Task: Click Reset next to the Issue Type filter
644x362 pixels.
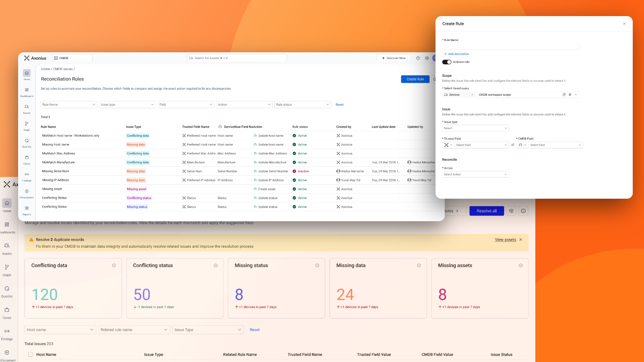Action: click(x=254, y=330)
